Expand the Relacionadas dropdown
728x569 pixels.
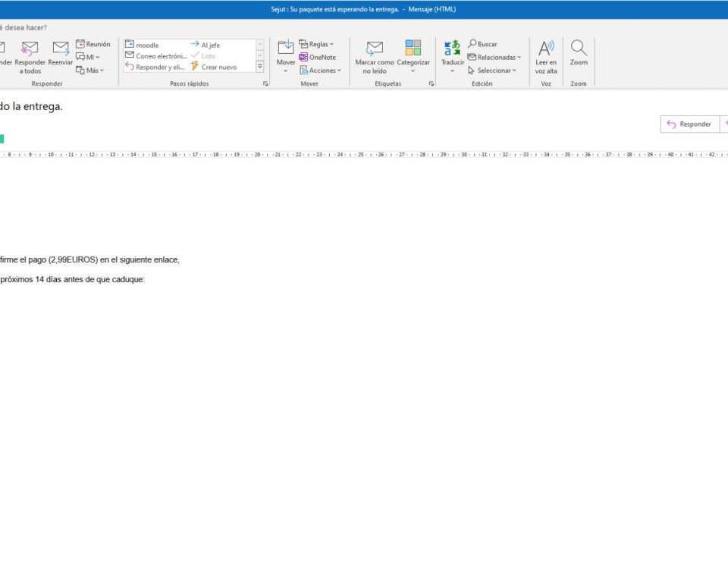click(x=494, y=57)
